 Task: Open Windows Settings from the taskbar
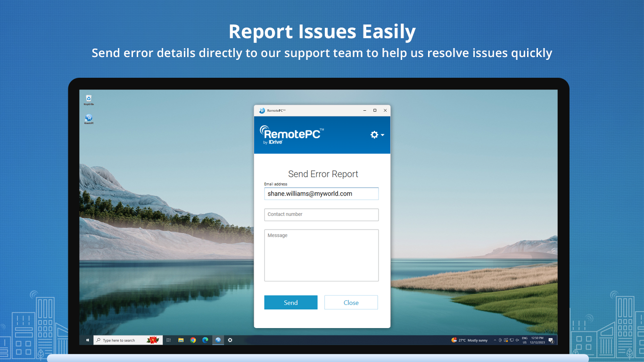[230, 340]
